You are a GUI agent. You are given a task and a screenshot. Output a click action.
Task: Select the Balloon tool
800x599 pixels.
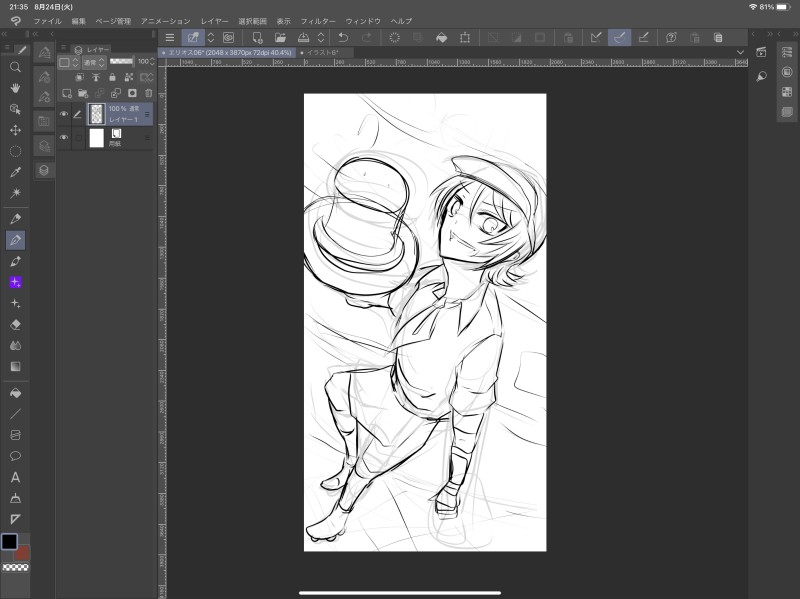15,456
